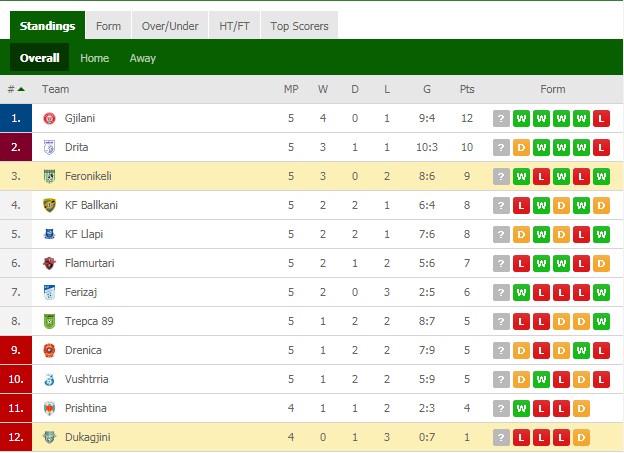Click the KF Ballkani badge icon
Viewport: 624px width, 453px height.
tap(49, 205)
